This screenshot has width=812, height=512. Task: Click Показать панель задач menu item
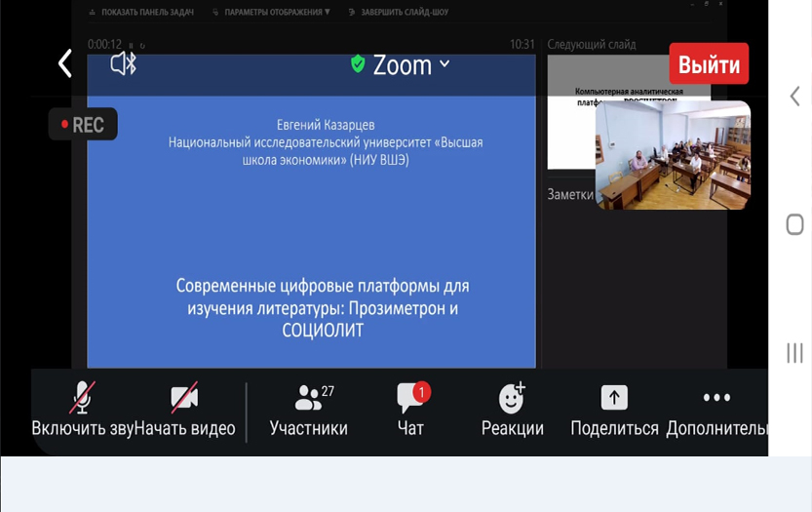tap(141, 13)
